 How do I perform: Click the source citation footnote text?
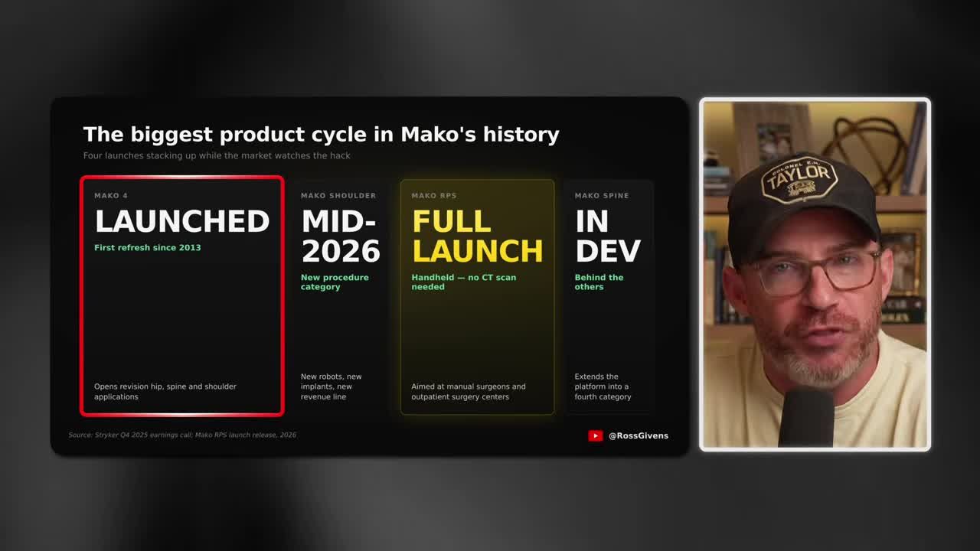(x=182, y=435)
